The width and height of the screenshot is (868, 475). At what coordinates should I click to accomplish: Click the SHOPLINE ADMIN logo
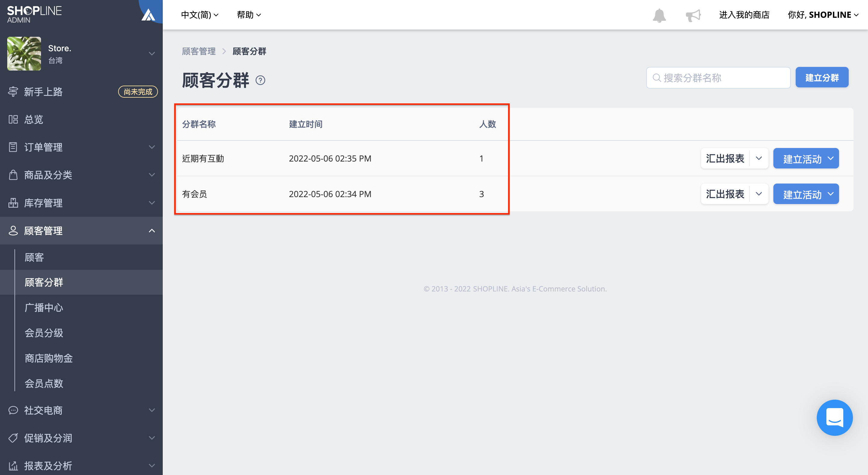34,14
